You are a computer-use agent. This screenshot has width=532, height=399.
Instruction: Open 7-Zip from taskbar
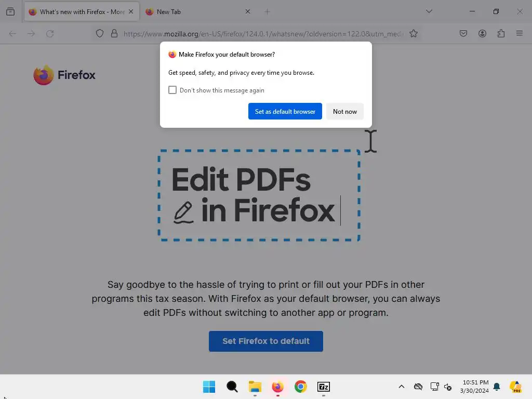(323, 387)
